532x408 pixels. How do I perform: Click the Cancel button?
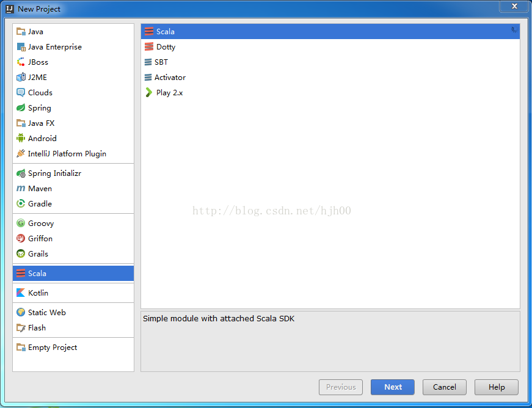tap(445, 387)
